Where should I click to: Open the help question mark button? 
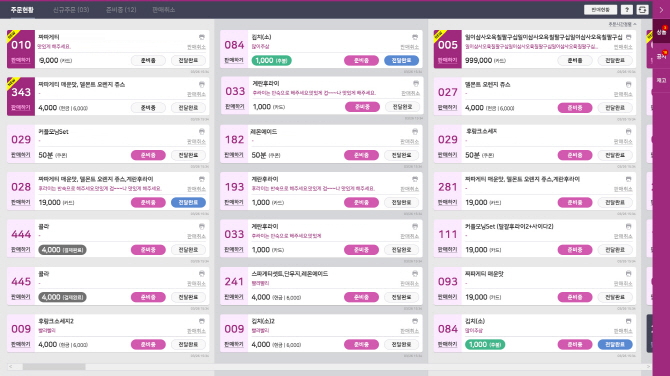point(626,9)
